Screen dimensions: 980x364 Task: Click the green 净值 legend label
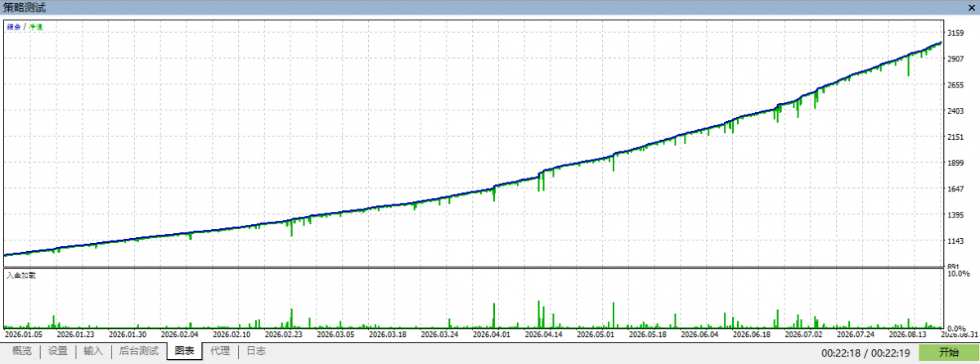[36, 28]
